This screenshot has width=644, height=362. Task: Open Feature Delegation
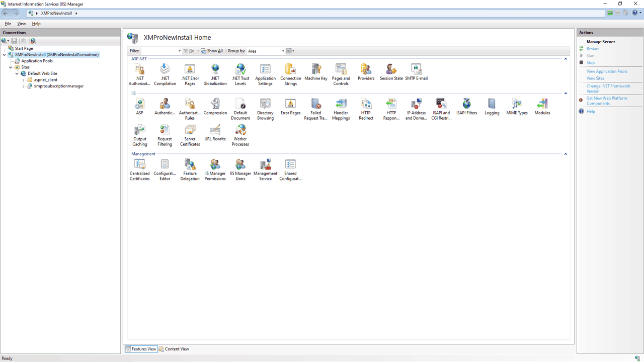(190, 170)
